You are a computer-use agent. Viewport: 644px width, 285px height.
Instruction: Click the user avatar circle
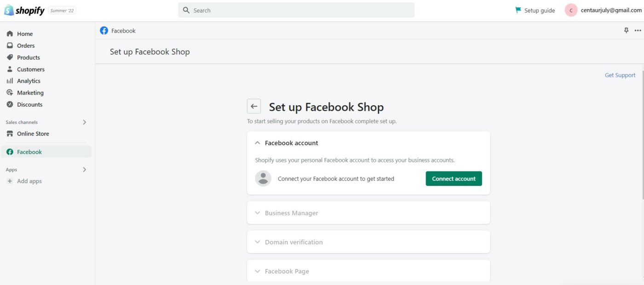571,10
